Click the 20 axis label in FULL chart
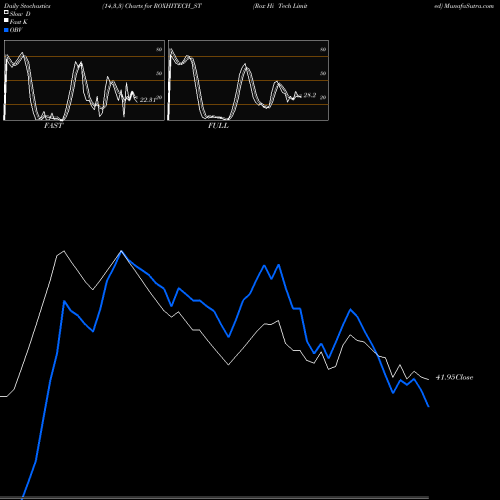 point(323,97)
